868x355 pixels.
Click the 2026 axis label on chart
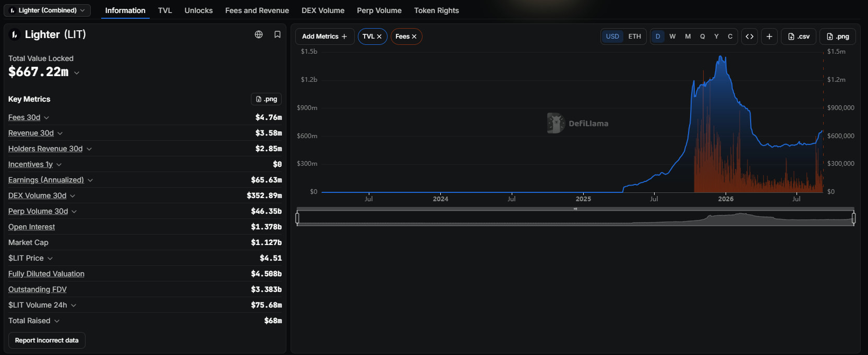(x=726, y=199)
